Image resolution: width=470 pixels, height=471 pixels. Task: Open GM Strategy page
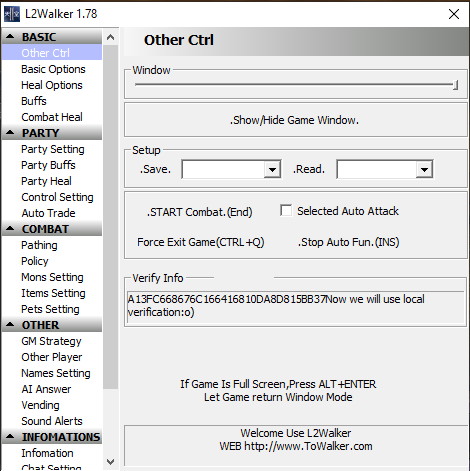click(51, 341)
